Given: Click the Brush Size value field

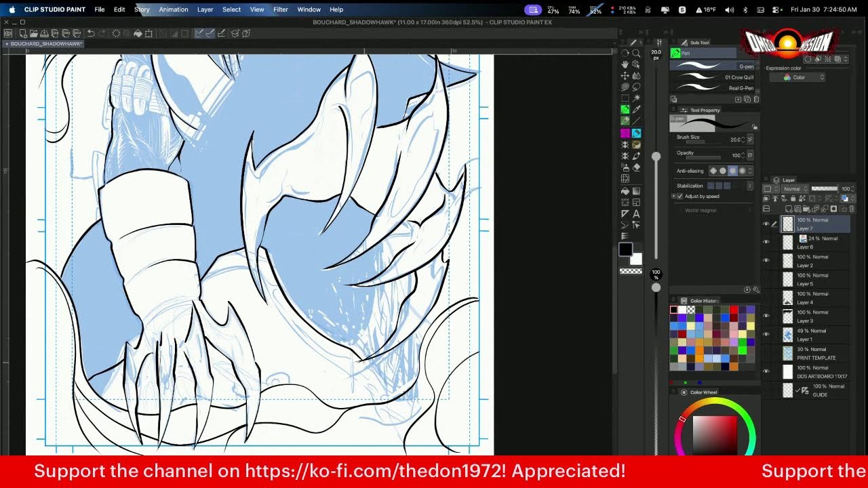Looking at the screenshot, I should click(x=736, y=140).
